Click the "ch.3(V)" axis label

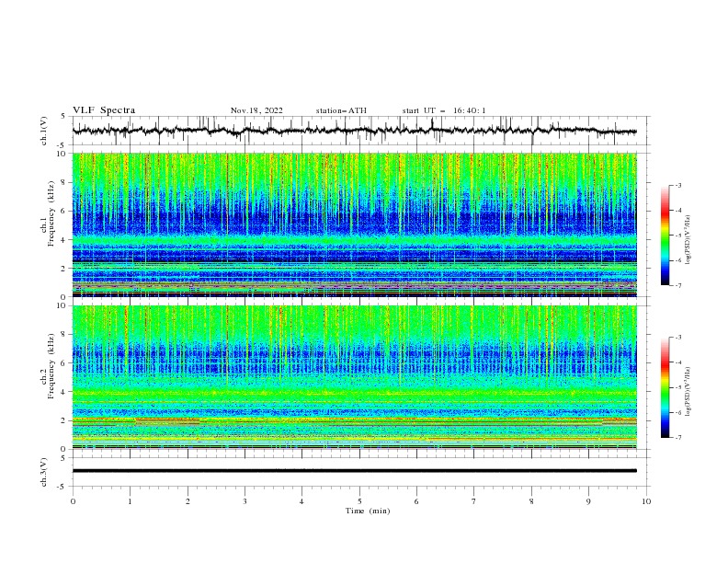pyautogui.click(x=44, y=472)
